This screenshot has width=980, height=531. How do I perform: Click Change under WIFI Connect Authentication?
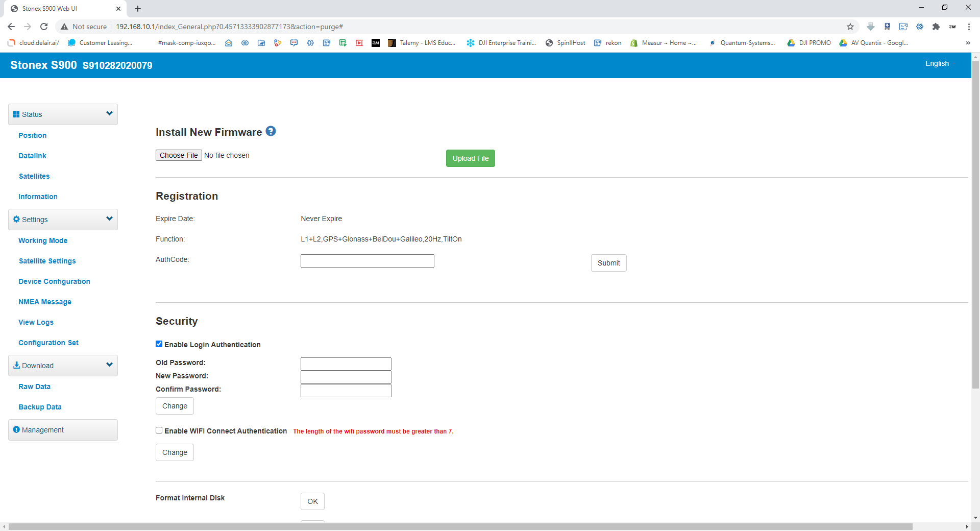point(175,452)
